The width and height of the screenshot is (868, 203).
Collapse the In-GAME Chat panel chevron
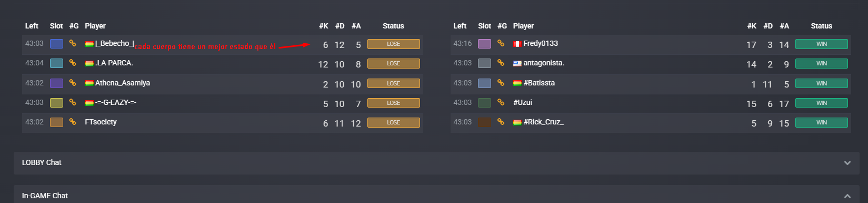(847, 196)
